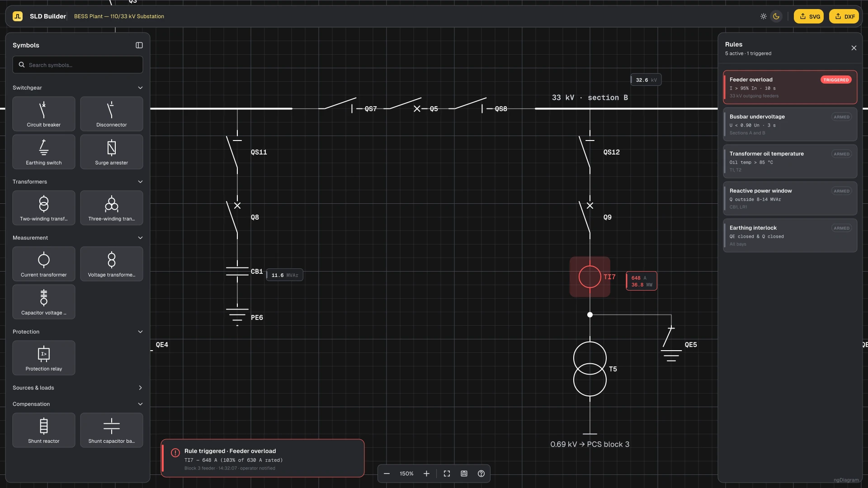The height and width of the screenshot is (488, 868).
Task: Click the Search symbols field
Action: click(78, 65)
